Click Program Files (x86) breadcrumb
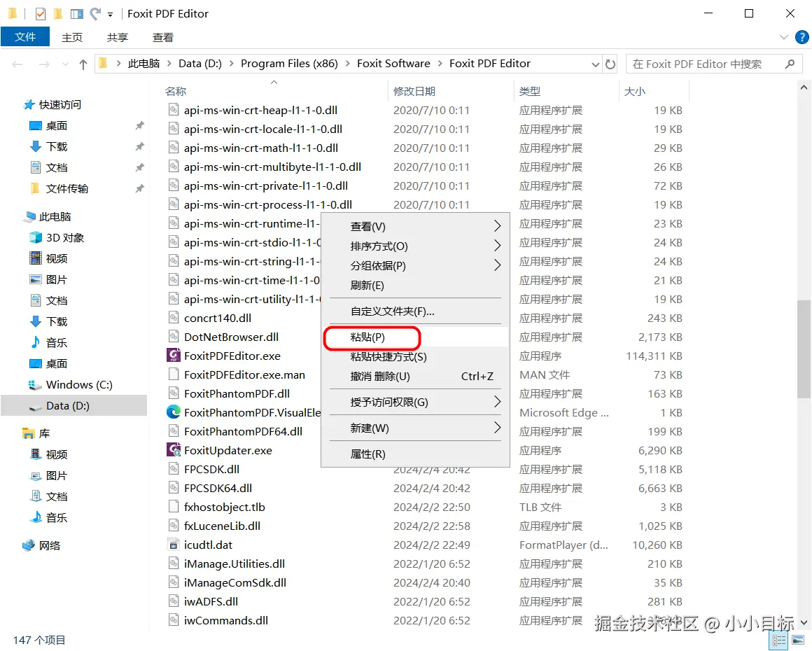The image size is (812, 651). pyautogui.click(x=289, y=64)
